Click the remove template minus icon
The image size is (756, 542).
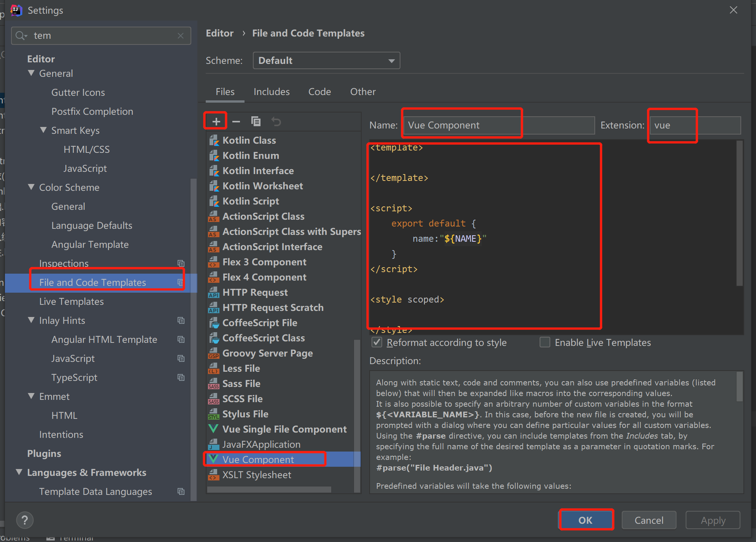point(236,122)
